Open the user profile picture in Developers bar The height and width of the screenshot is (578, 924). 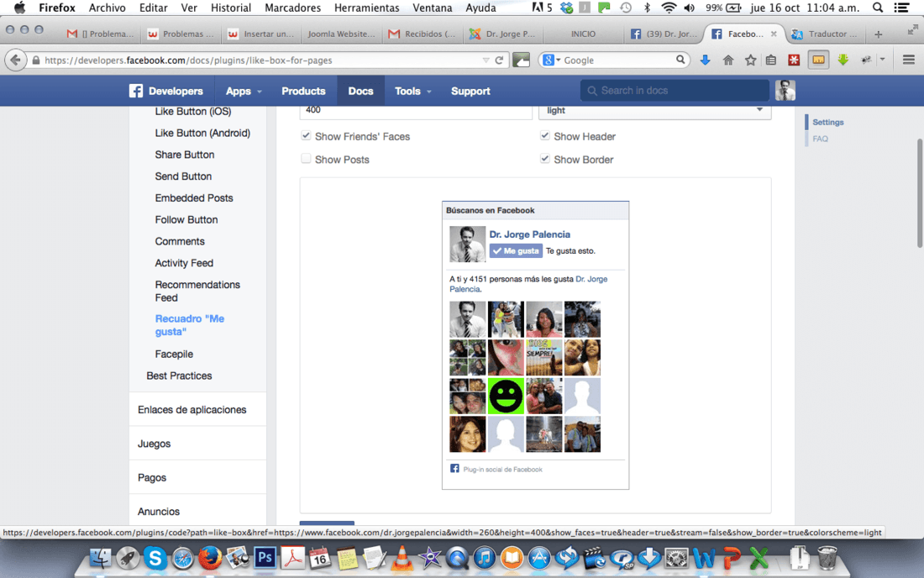(x=785, y=91)
